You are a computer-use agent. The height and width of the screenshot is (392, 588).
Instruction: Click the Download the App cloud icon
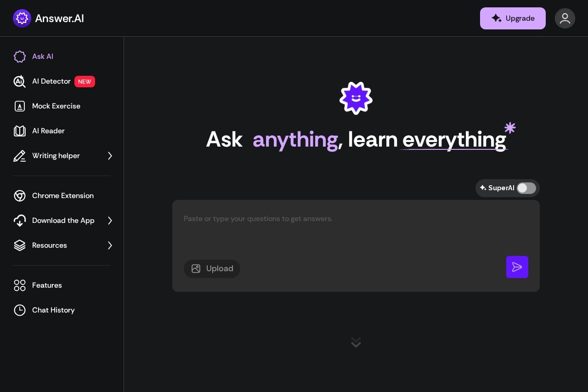(20, 221)
